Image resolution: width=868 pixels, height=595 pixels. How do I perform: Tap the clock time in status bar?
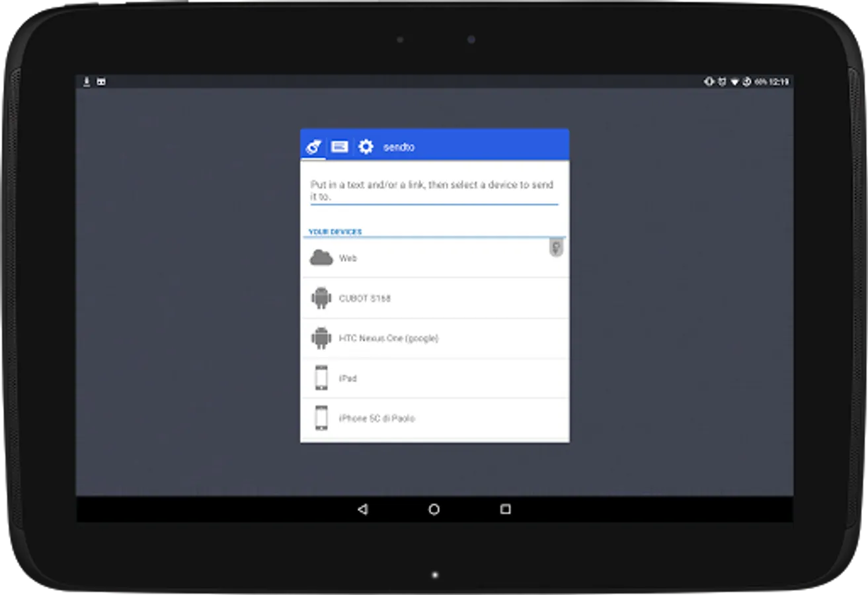pyautogui.click(x=780, y=82)
